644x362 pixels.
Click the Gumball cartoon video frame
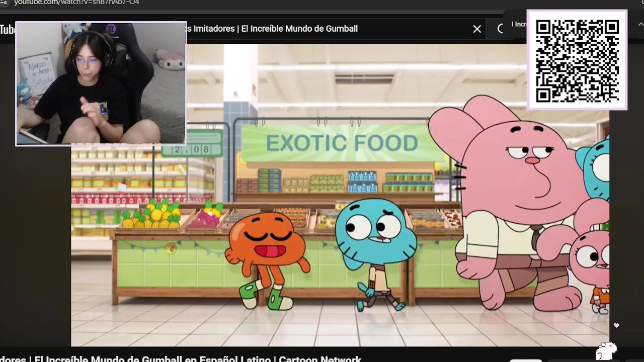click(340, 195)
